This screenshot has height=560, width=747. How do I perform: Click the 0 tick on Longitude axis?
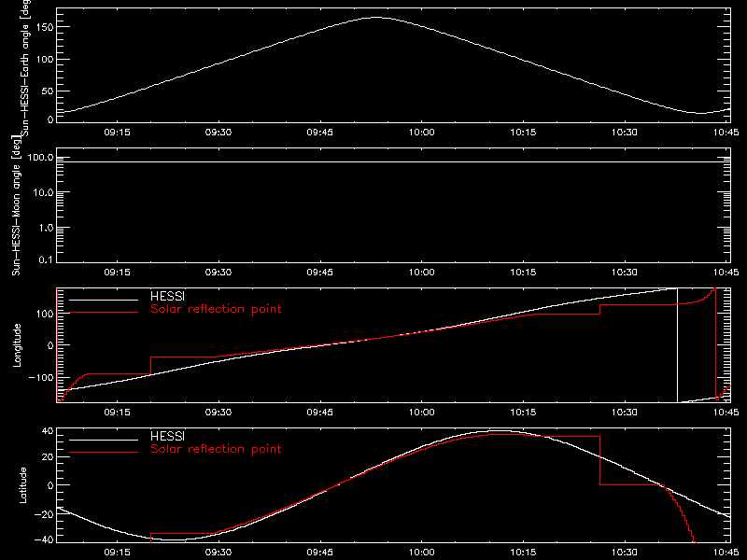(50, 345)
